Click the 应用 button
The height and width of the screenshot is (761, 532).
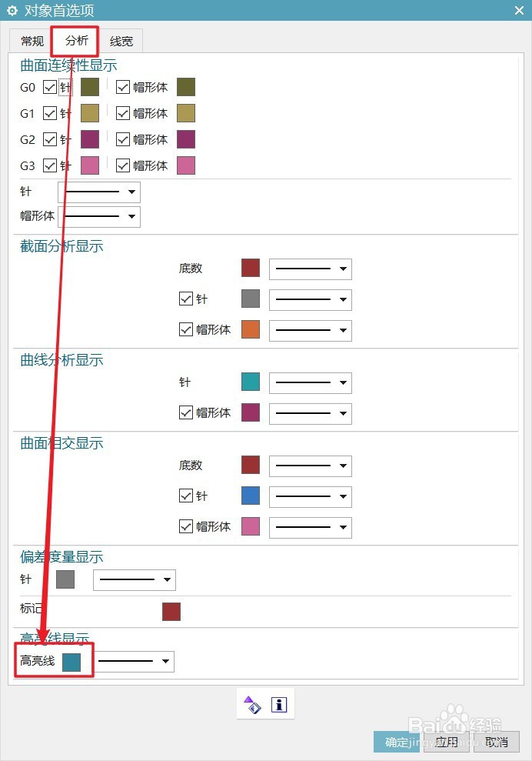click(446, 742)
